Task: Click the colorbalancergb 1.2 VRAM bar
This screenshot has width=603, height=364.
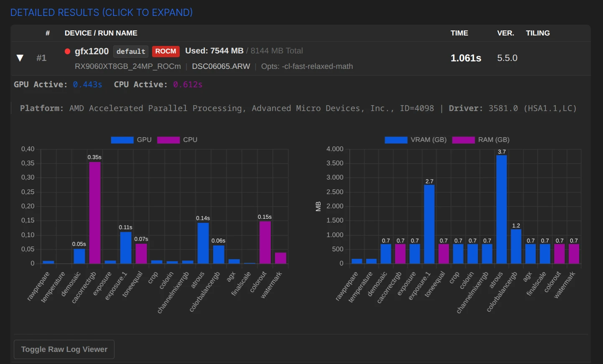Action: (516, 246)
